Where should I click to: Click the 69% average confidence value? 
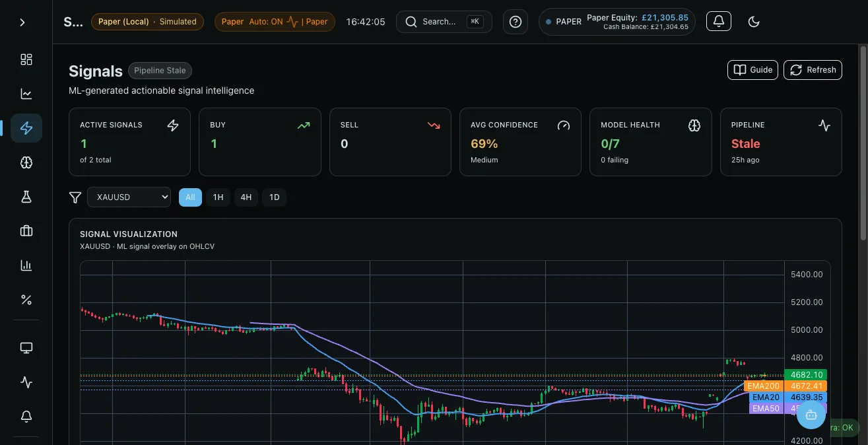pos(484,144)
